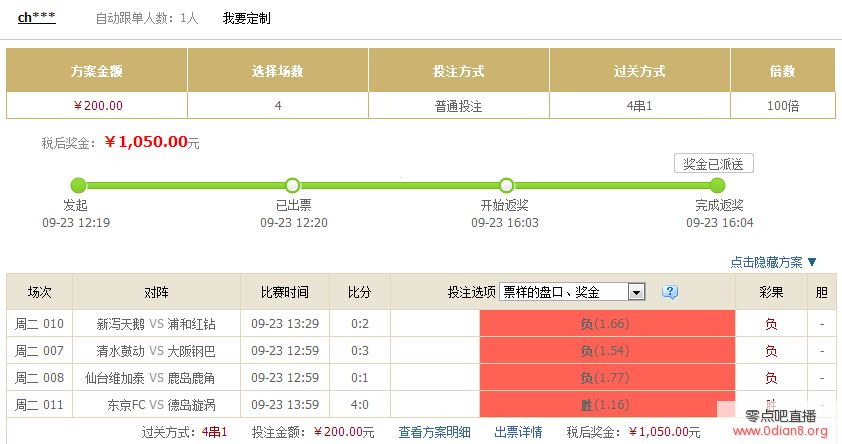Click the 自动跟单人数：1人 text
The width and height of the screenshot is (842, 444).
point(147,18)
